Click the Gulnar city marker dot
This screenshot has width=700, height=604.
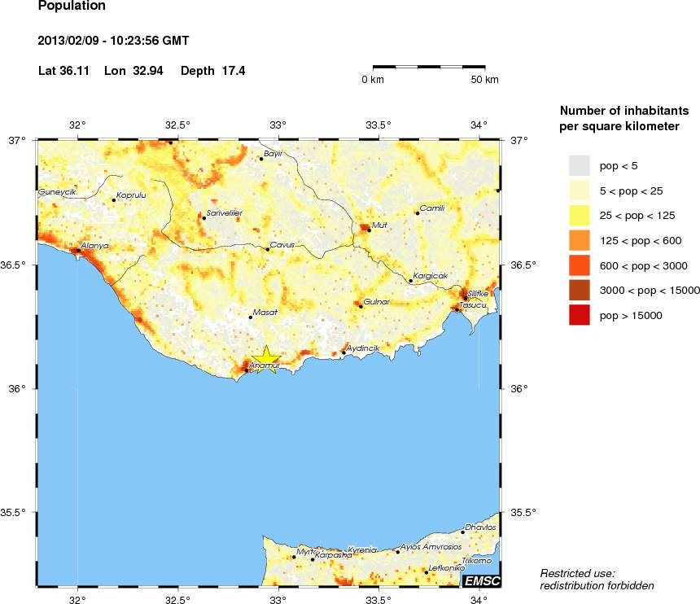click(x=361, y=307)
